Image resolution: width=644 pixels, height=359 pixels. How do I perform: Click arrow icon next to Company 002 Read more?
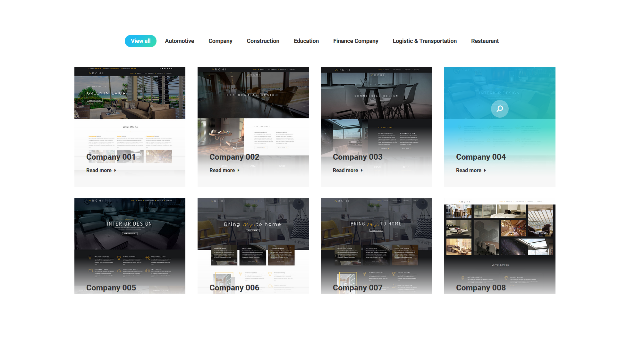click(x=238, y=171)
